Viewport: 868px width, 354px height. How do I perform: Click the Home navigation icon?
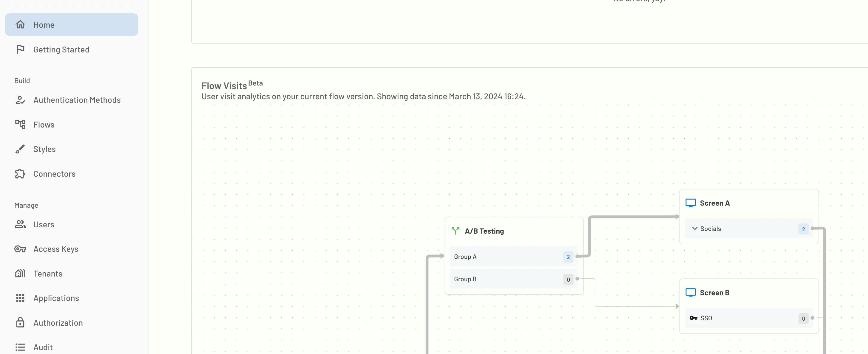20,24
